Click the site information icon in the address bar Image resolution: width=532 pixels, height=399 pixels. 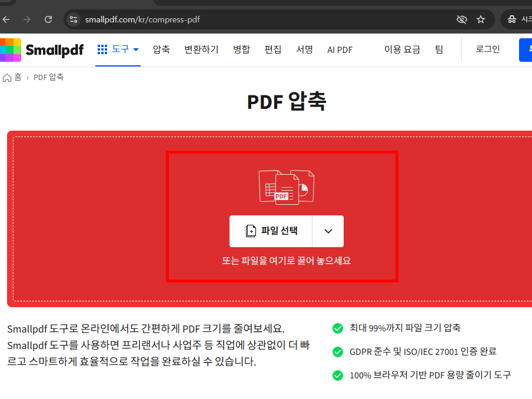pyautogui.click(x=74, y=19)
